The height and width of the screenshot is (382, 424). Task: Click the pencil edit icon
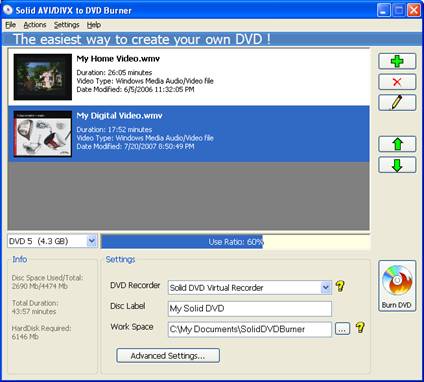(x=397, y=102)
